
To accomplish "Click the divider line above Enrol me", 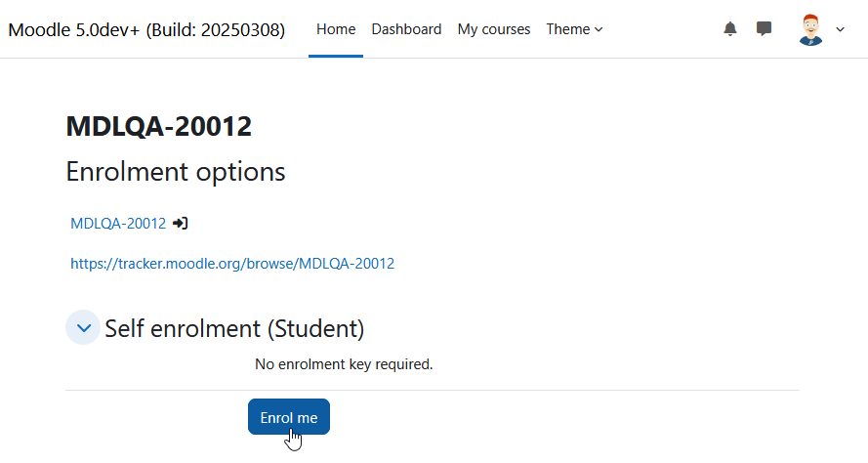I will [433, 391].
